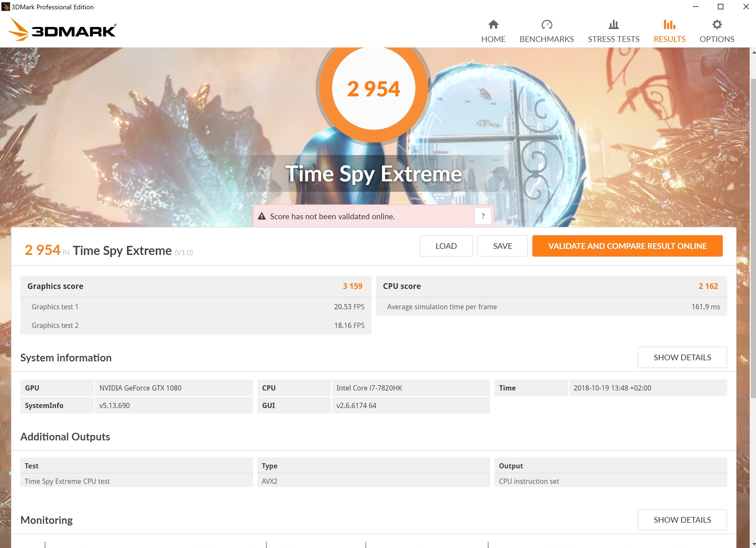Click the 2 954 score circle
Viewport: 756px width, 548px height.
tap(373, 89)
